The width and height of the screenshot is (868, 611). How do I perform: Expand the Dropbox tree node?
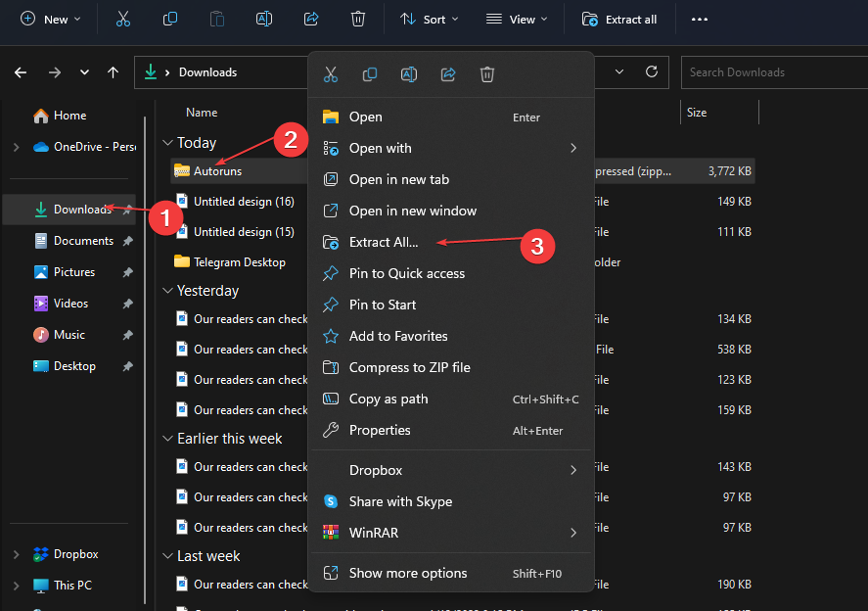coord(16,554)
